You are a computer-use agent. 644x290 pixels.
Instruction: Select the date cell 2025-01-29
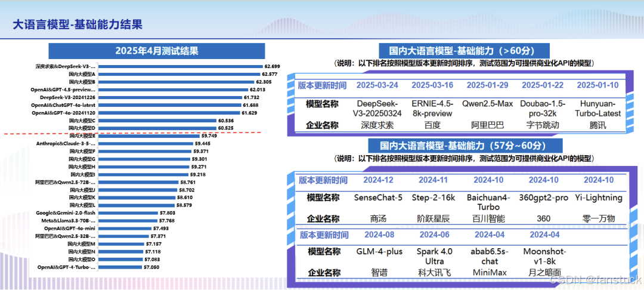pos(488,85)
